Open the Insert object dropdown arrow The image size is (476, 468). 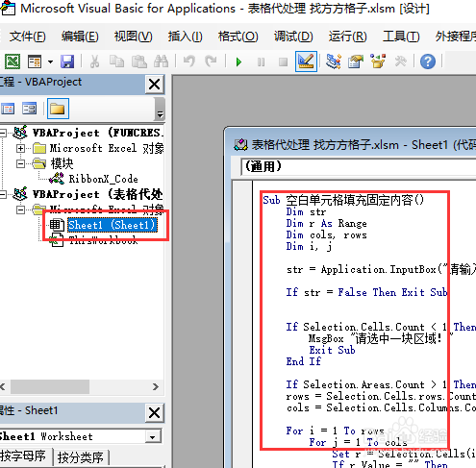50,62
